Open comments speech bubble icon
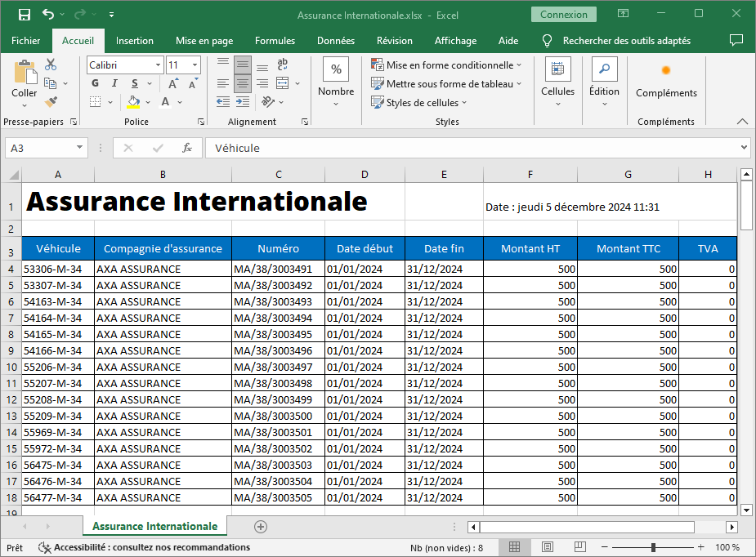The image size is (756, 557). (736, 41)
